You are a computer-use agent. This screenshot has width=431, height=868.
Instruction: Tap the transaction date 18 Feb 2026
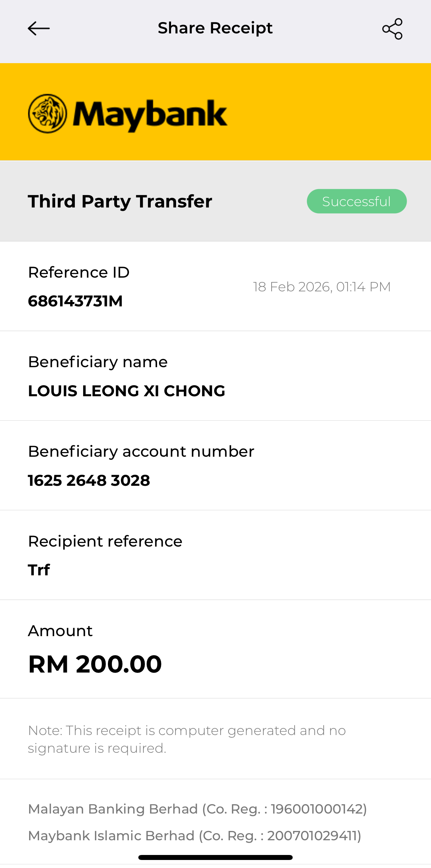point(322,287)
